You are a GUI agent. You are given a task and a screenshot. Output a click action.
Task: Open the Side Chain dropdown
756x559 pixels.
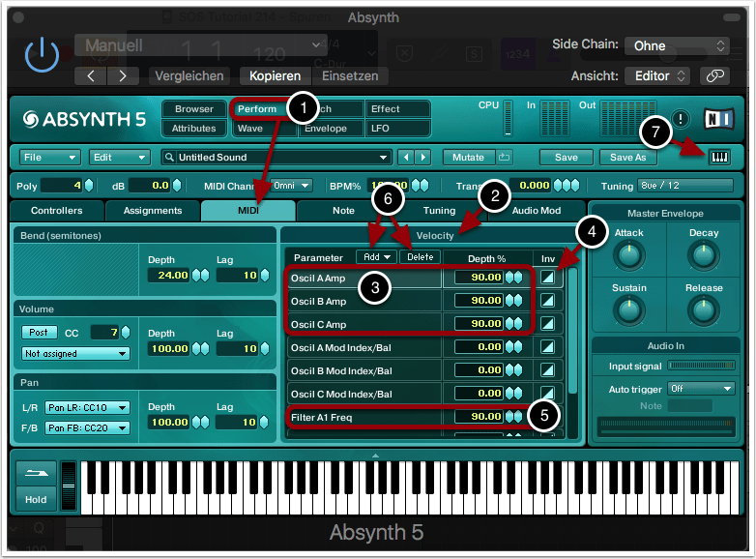677,45
